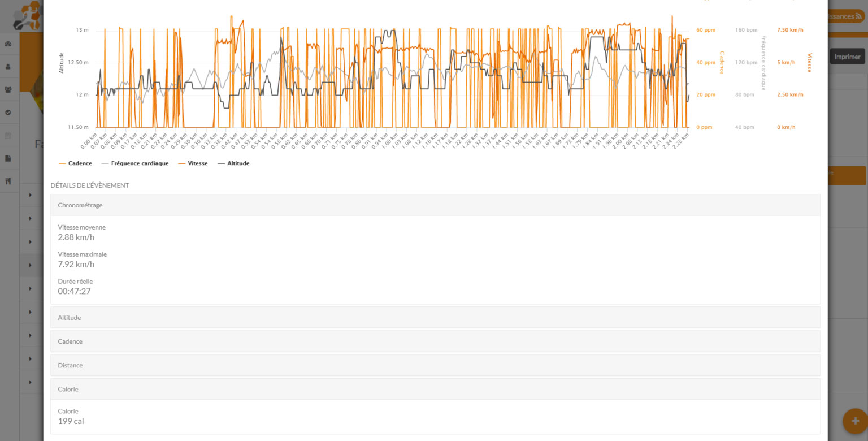Select the check-circle icon in sidebar
Viewport: 868px width, 441px height.
coord(8,113)
